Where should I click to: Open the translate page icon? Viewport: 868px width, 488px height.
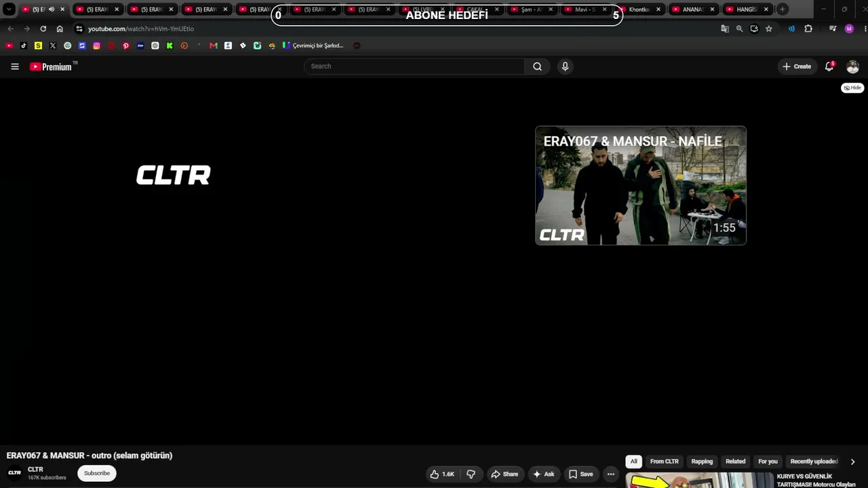(x=725, y=29)
